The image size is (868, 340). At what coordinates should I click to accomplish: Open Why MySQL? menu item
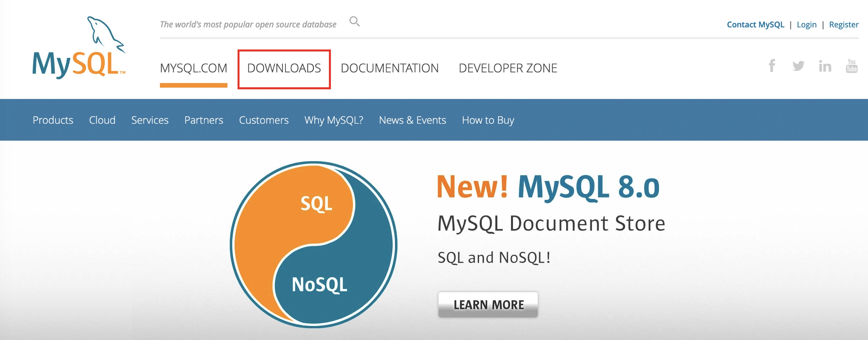[334, 120]
